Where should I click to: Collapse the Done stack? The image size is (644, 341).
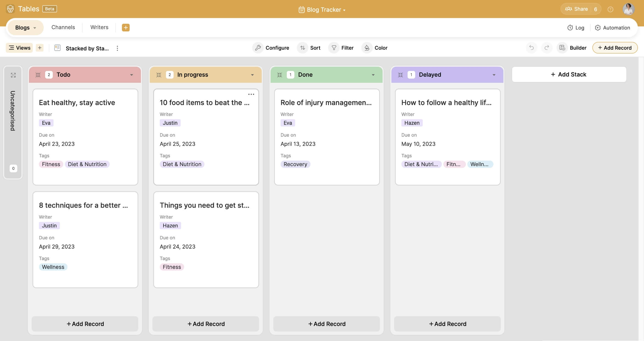pyautogui.click(x=280, y=75)
